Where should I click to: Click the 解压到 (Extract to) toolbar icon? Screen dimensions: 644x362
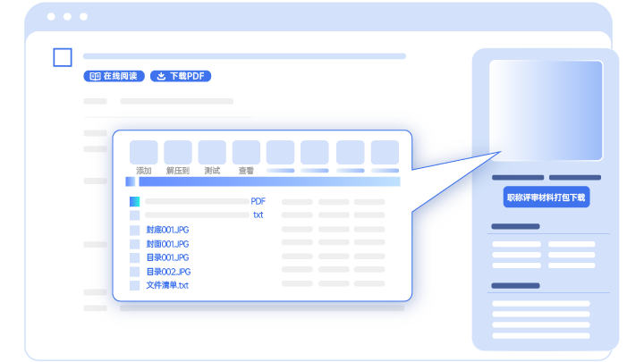coord(178,152)
